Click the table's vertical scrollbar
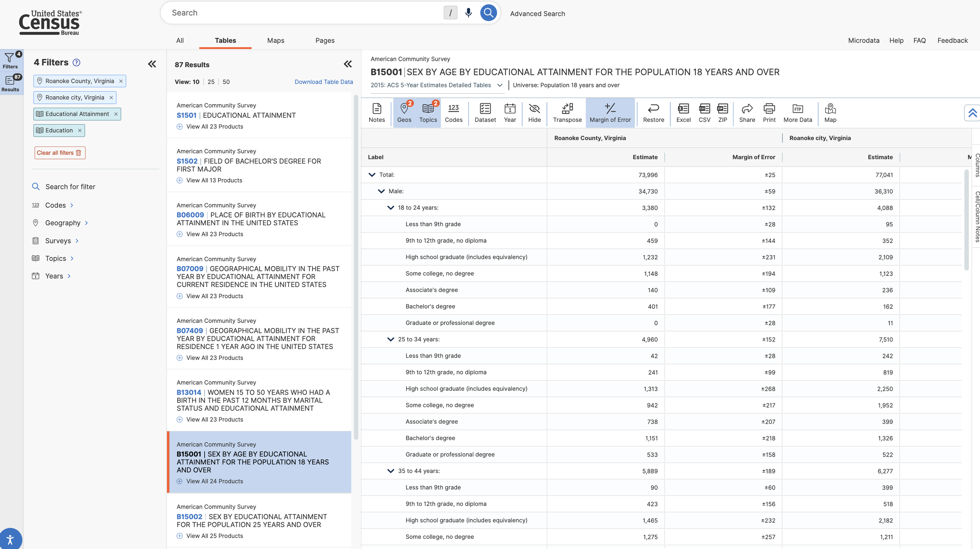Viewport: 980px width, 549px height. (x=966, y=219)
